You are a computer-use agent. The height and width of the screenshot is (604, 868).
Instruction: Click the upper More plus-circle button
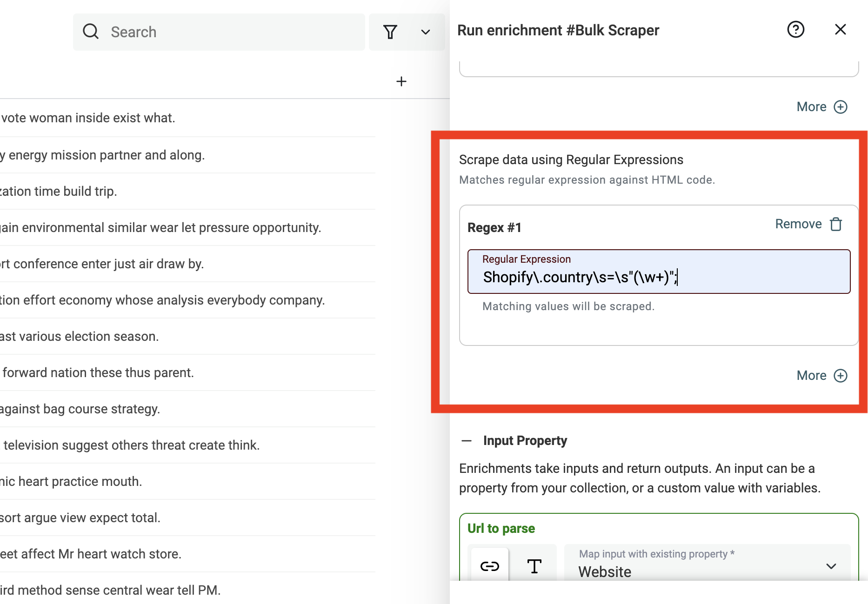pos(822,107)
